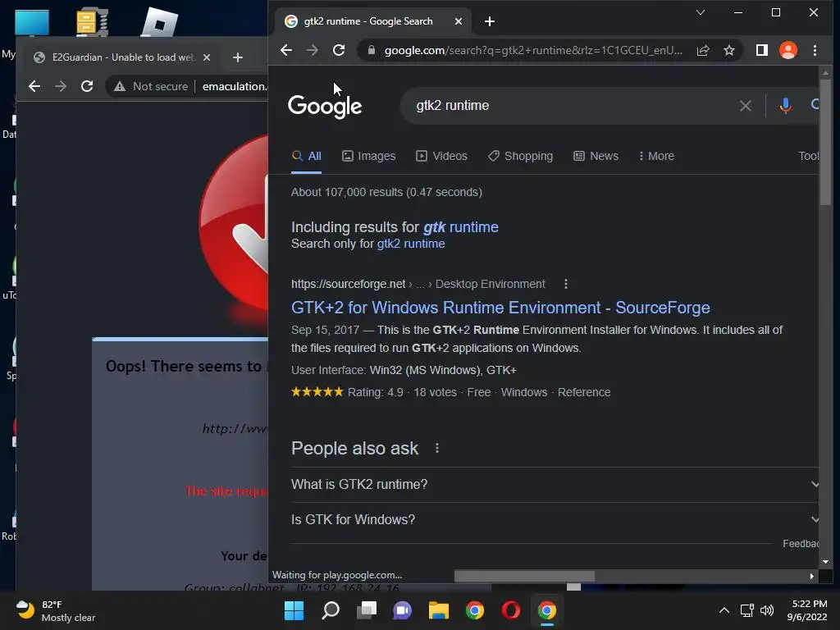Go forward in the Google Search window
Viewport: 840px width, 630px height.
click(x=313, y=50)
